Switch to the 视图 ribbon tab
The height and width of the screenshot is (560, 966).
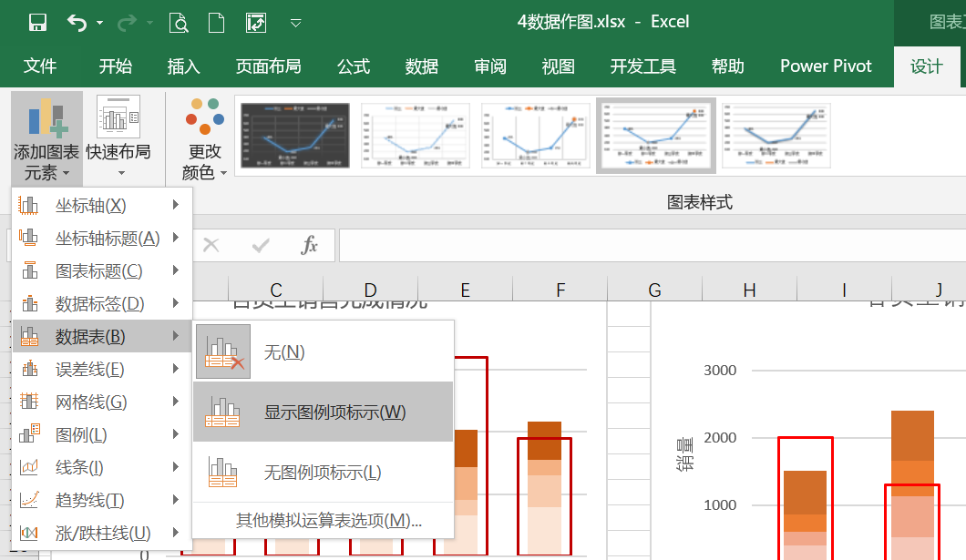click(558, 66)
